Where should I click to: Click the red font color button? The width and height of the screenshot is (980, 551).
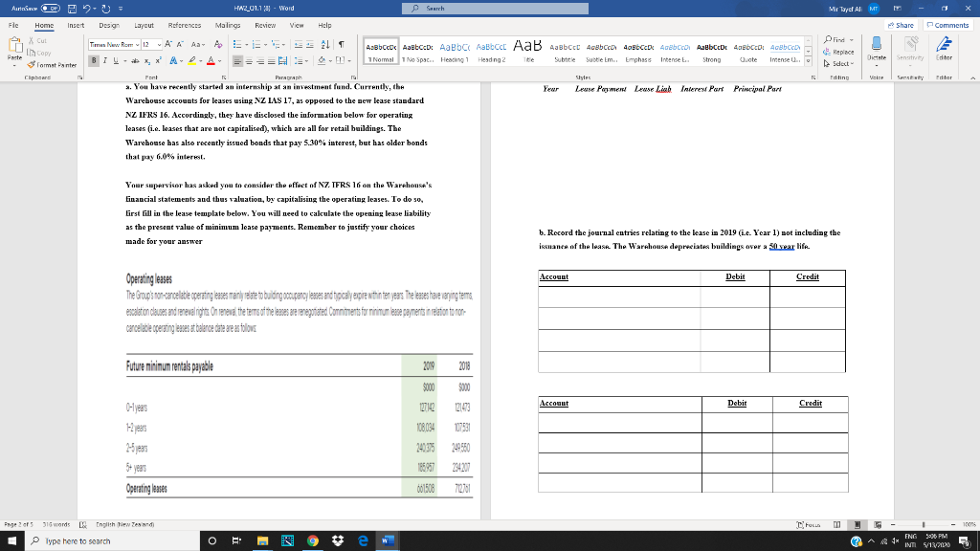(x=211, y=60)
